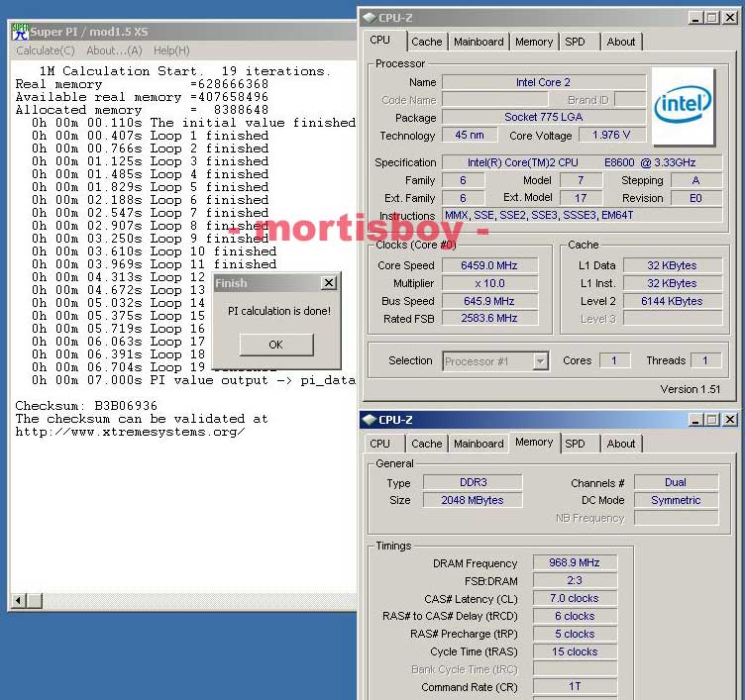Click the Rated FSB value 2583.6 MHz
Image resolution: width=745 pixels, height=700 pixels.
[489, 318]
